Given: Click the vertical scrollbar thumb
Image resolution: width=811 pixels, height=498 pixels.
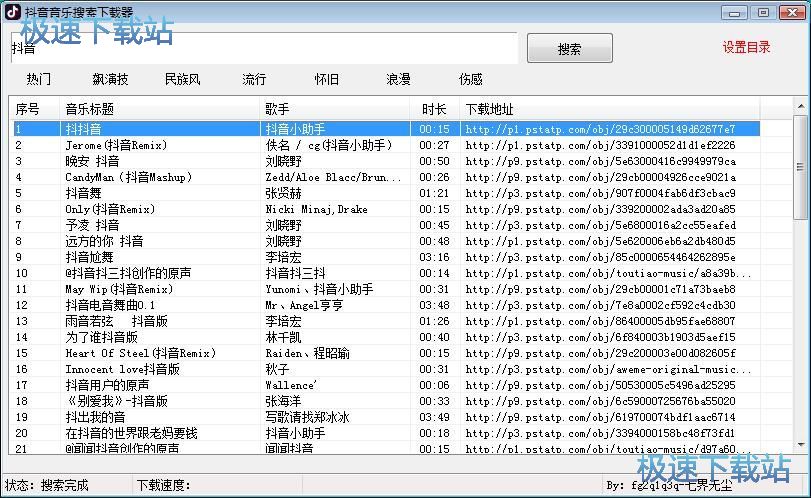Looking at the screenshot, I should point(801,167).
